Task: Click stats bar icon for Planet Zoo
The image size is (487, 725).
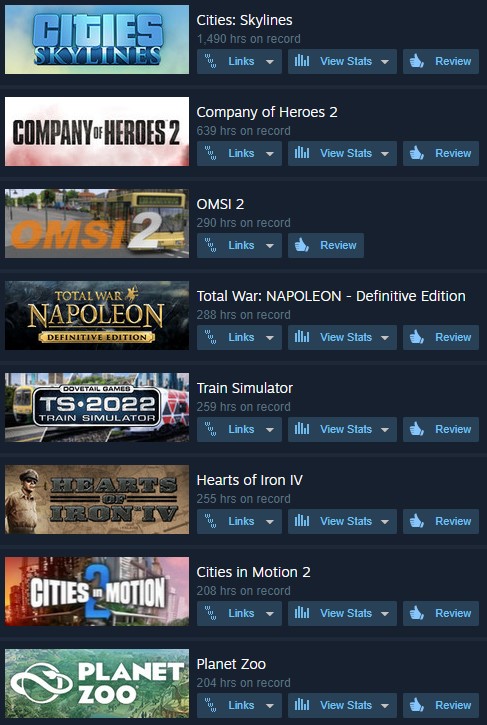Action: [302, 705]
